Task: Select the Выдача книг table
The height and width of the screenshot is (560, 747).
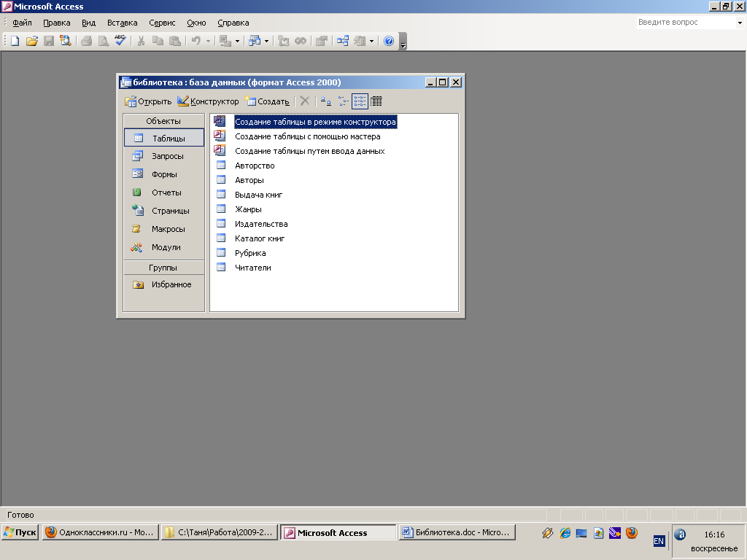Action: click(259, 195)
